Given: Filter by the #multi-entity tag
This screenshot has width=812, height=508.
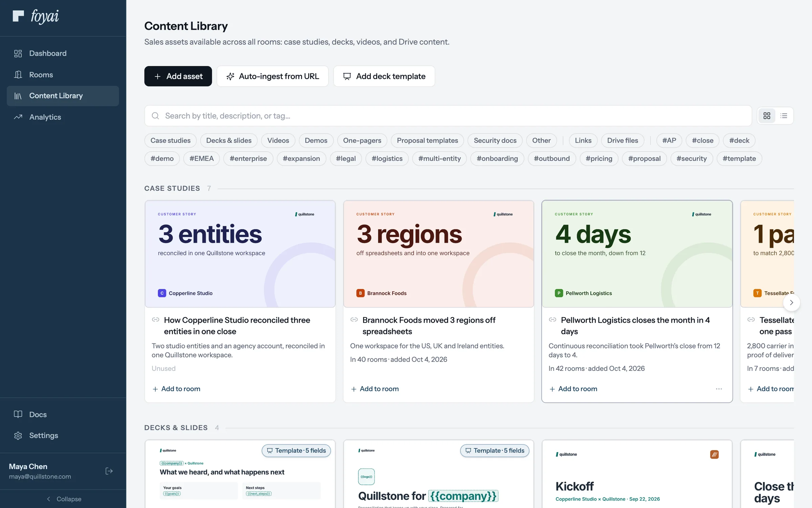Looking at the screenshot, I should (439, 158).
